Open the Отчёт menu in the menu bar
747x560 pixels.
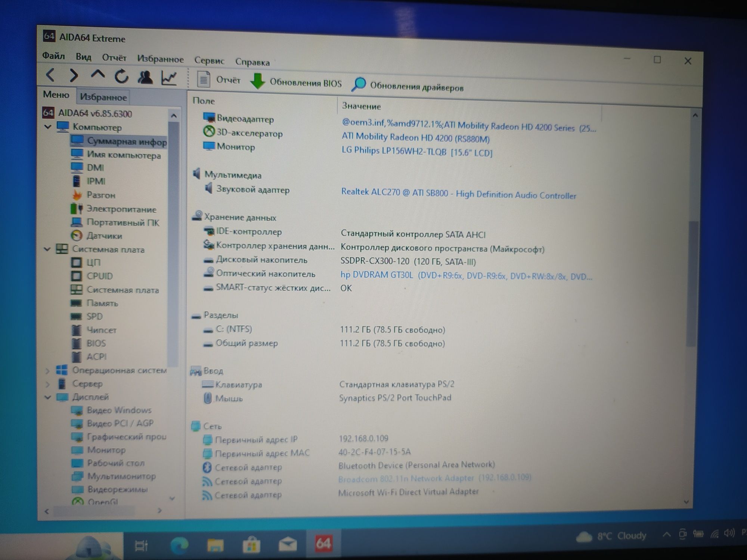[114, 58]
